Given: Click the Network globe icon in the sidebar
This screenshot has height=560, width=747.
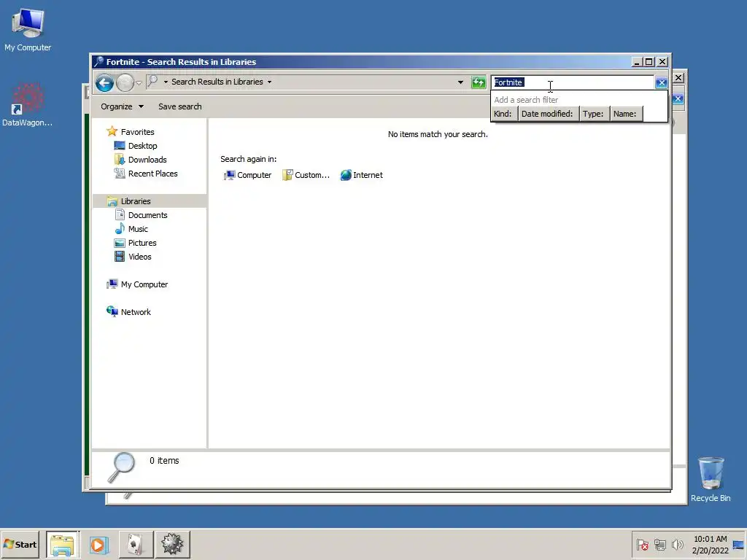Looking at the screenshot, I should point(112,311).
